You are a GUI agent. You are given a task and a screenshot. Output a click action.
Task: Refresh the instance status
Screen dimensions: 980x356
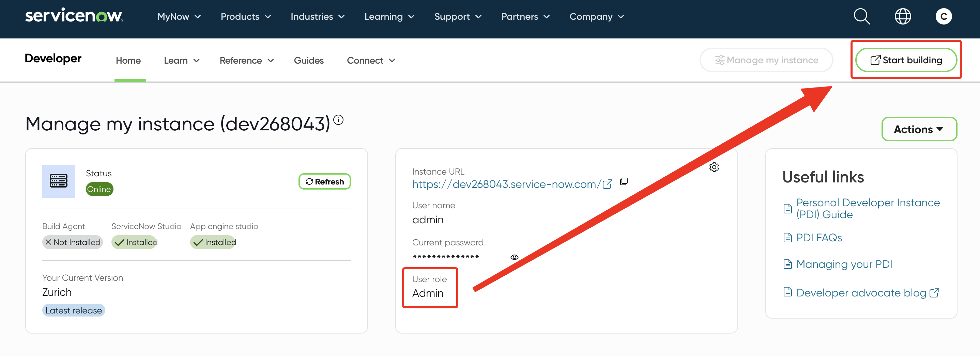click(324, 182)
